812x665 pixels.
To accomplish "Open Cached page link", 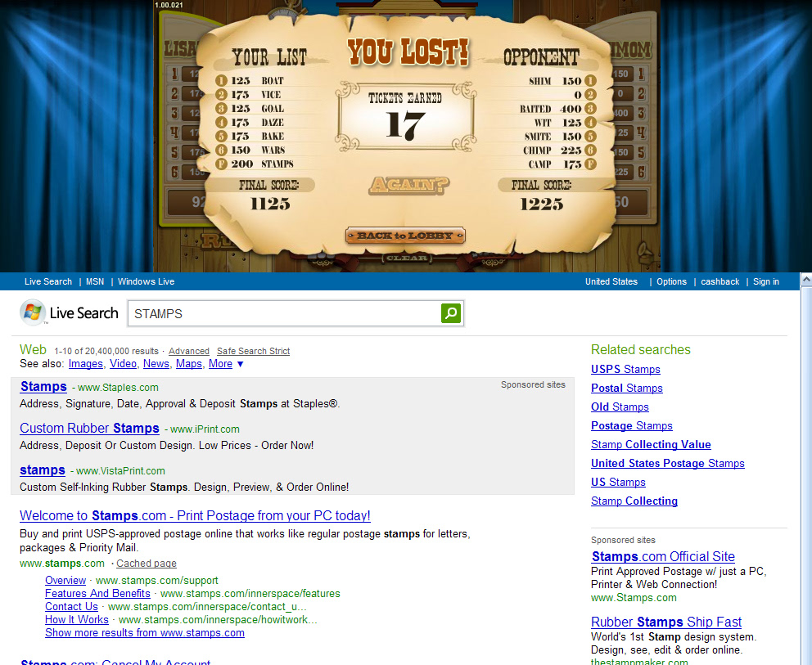I will [x=147, y=563].
